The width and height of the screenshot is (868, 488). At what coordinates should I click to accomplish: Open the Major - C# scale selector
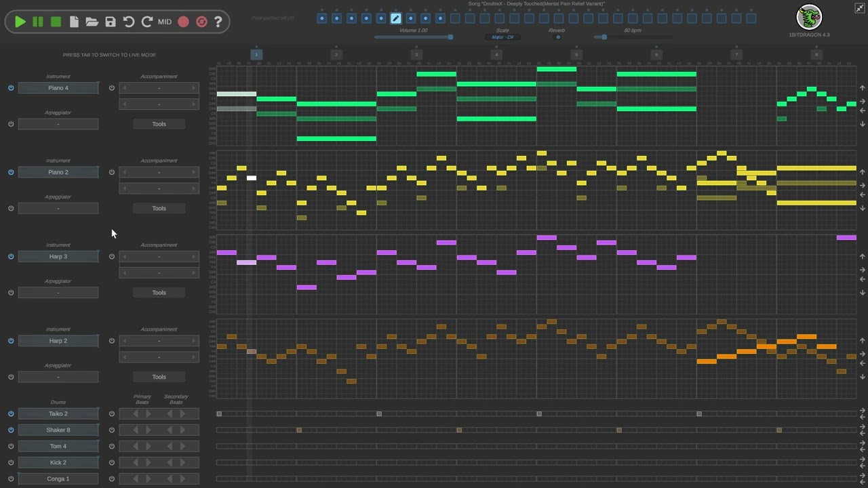point(502,37)
